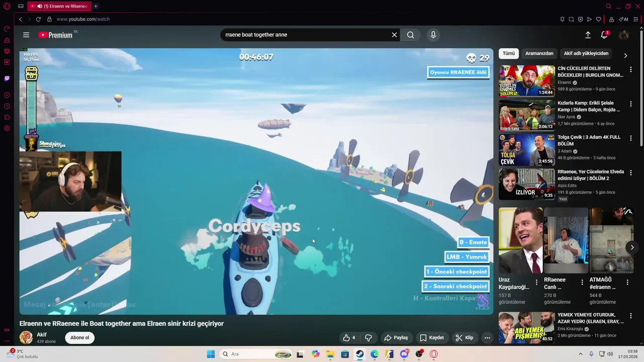This screenshot has width=644, height=362.
Task: Open more actions ellipsis under video
Action: tap(487, 338)
